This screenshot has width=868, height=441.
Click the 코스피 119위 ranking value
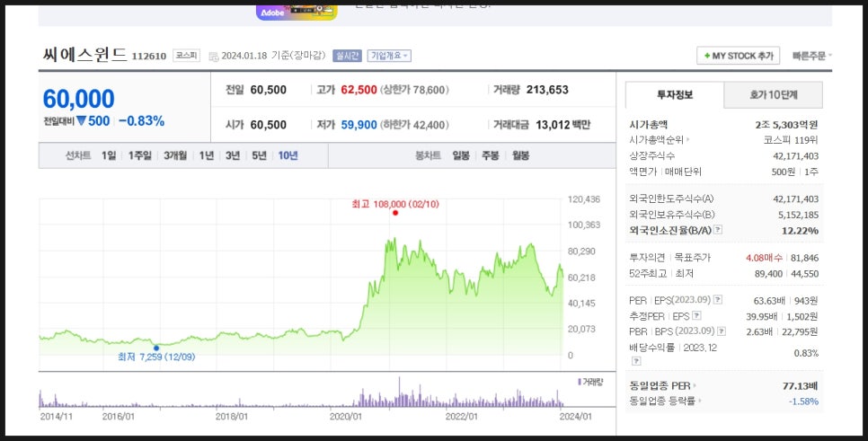tap(791, 140)
